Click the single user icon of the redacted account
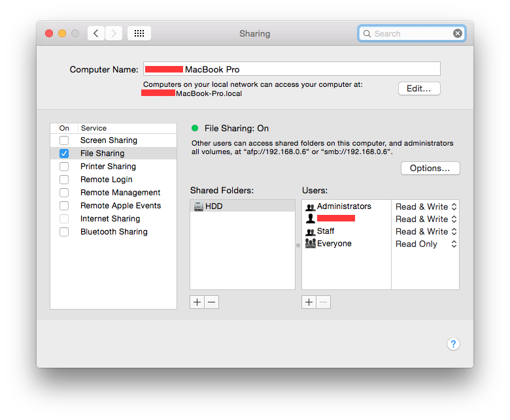The image size is (510, 420). coord(311,219)
